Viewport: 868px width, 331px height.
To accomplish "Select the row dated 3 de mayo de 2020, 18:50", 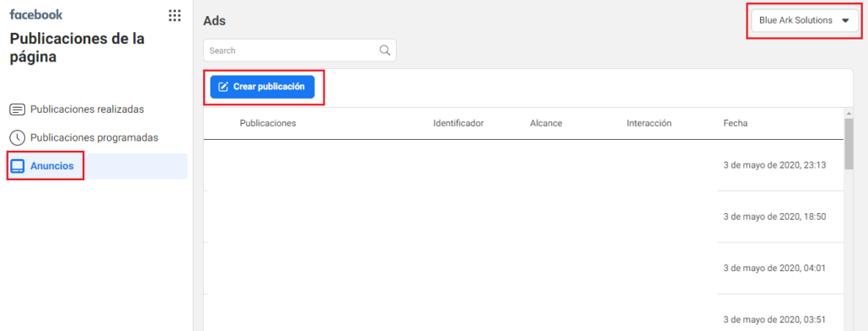I will click(x=523, y=216).
